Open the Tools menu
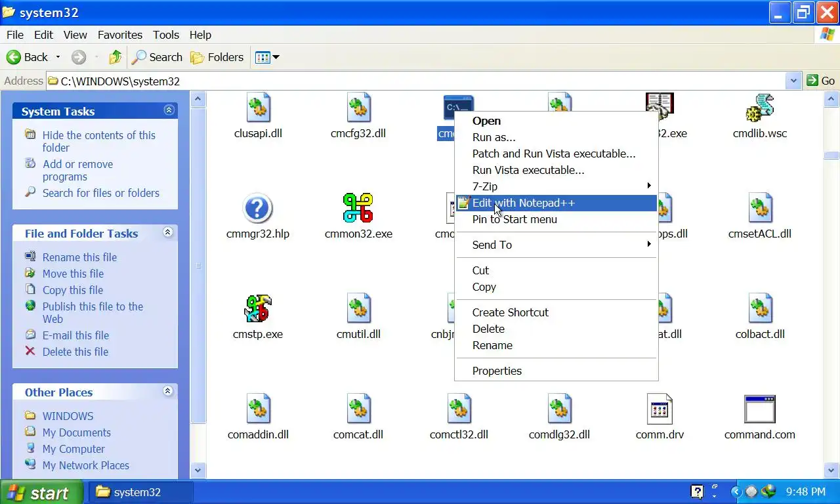Viewport: 840px width, 504px height. [166, 35]
